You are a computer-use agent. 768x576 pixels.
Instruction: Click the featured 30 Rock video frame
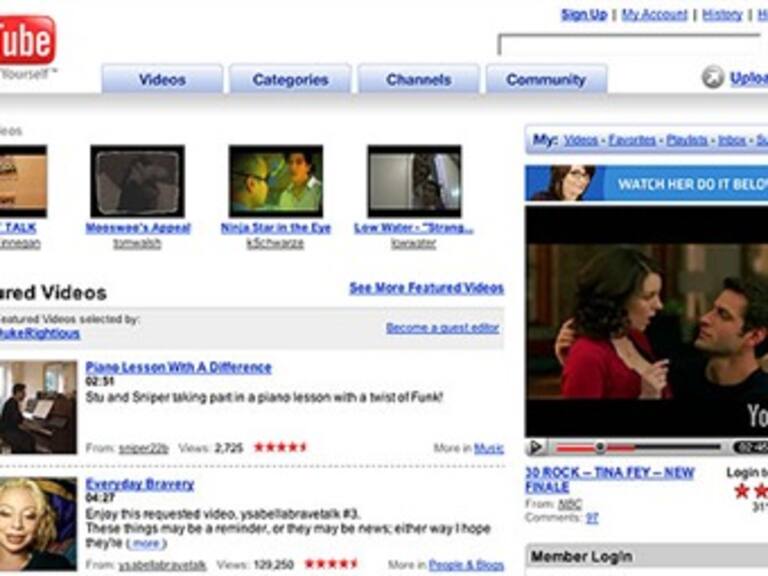647,322
